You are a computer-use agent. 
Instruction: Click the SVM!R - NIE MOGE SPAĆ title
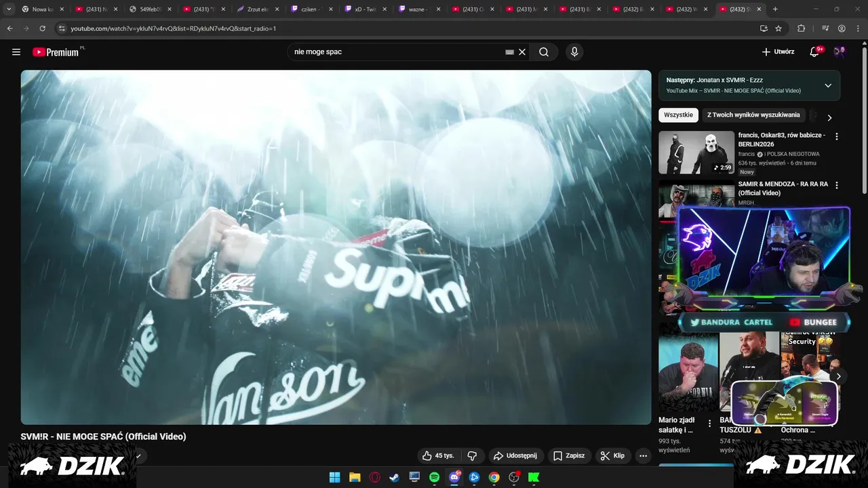(103, 436)
